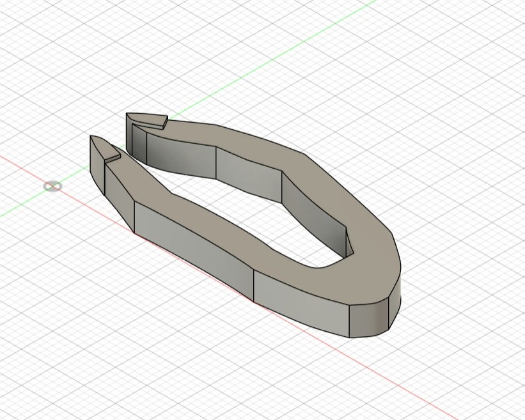Select the vertical edge where rounded end begins
Screen dimensions: 525x420
click(350, 321)
